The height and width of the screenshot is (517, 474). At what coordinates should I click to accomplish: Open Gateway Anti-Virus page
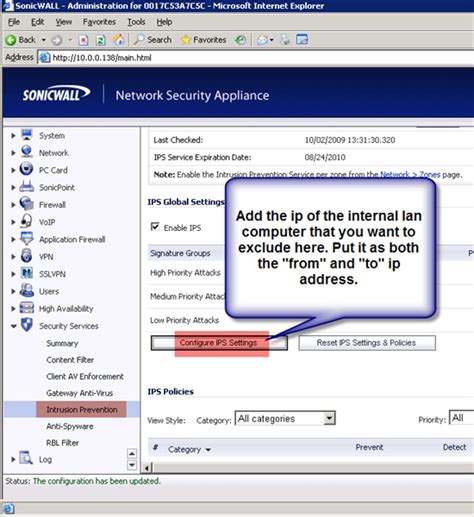click(x=79, y=393)
